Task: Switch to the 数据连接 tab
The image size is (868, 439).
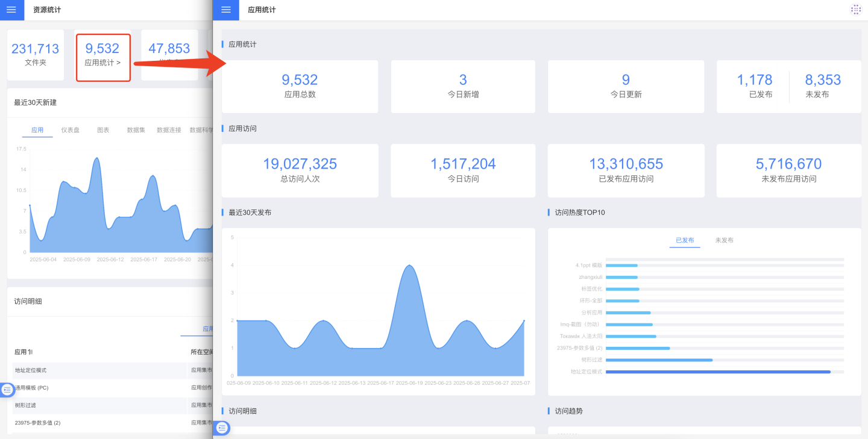Action: point(169,130)
